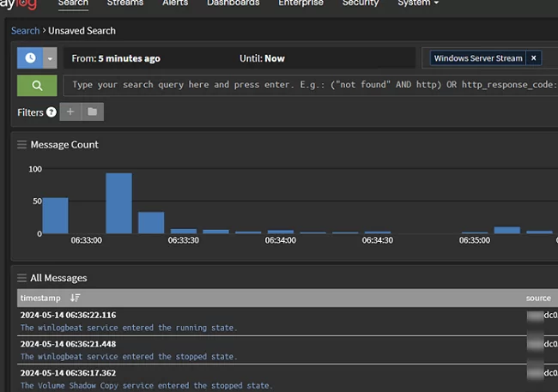Click the clock time range icon

(x=30, y=58)
